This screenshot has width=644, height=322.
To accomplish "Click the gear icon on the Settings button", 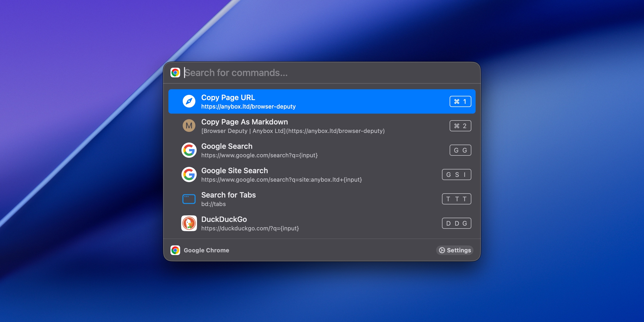I will pyautogui.click(x=441, y=250).
